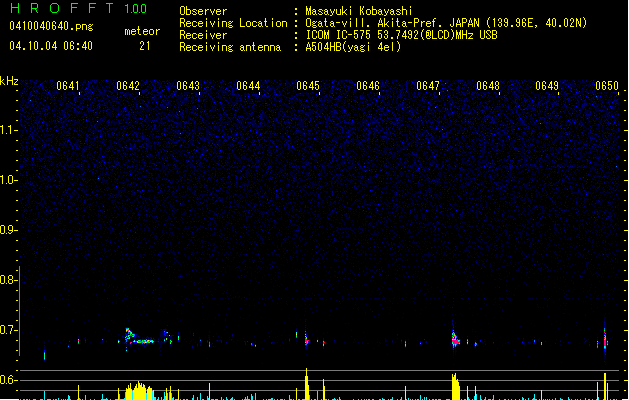The width and height of the screenshot is (629, 400).
Task: Click the 0.9 kHz axis label
Action: click(x=8, y=230)
